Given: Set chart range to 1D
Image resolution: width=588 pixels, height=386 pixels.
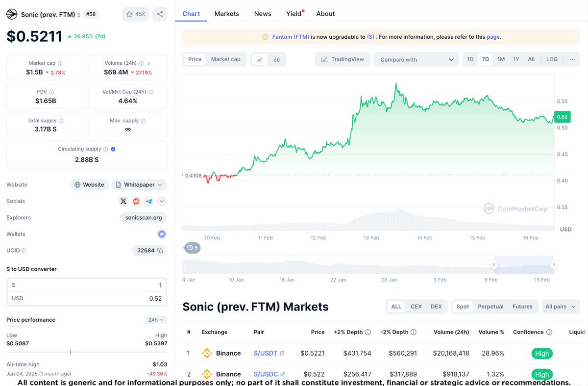Looking at the screenshot, I should tap(470, 59).
